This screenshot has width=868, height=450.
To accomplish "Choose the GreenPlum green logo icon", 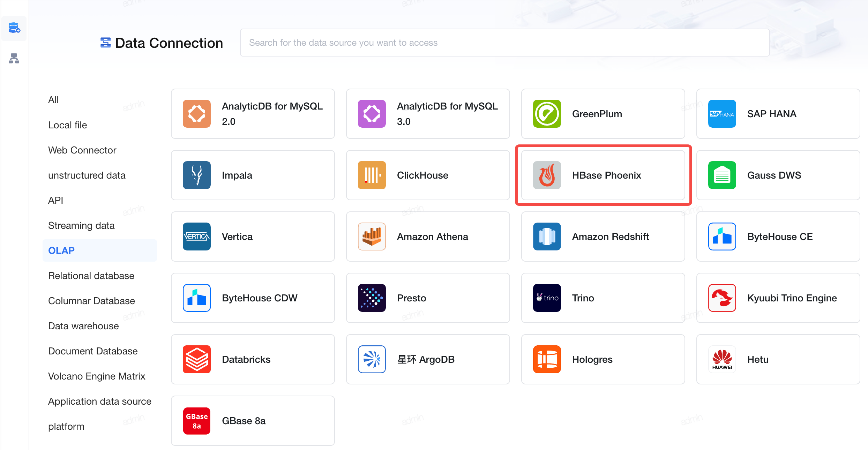I will tap(547, 114).
